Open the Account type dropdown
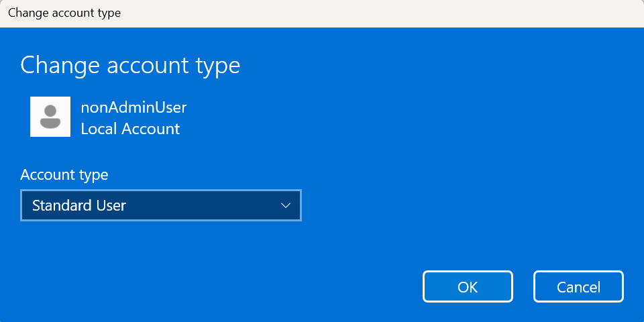Screen dimensions: 644x322 161,205
